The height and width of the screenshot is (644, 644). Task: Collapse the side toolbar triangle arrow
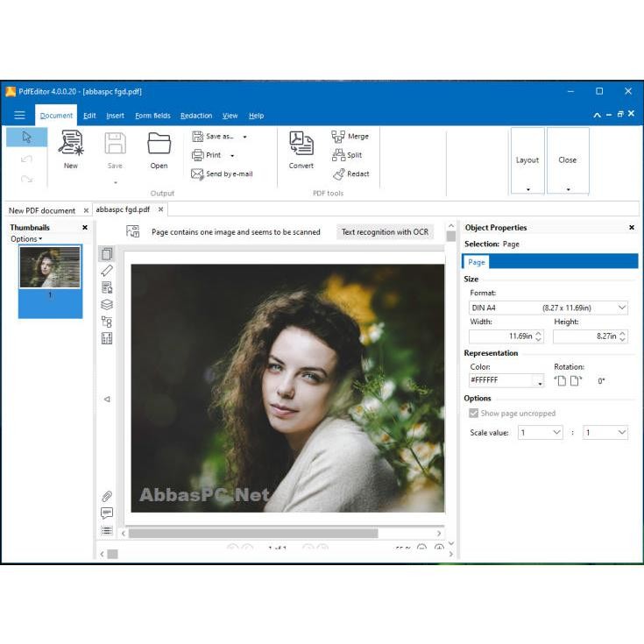[x=107, y=399]
